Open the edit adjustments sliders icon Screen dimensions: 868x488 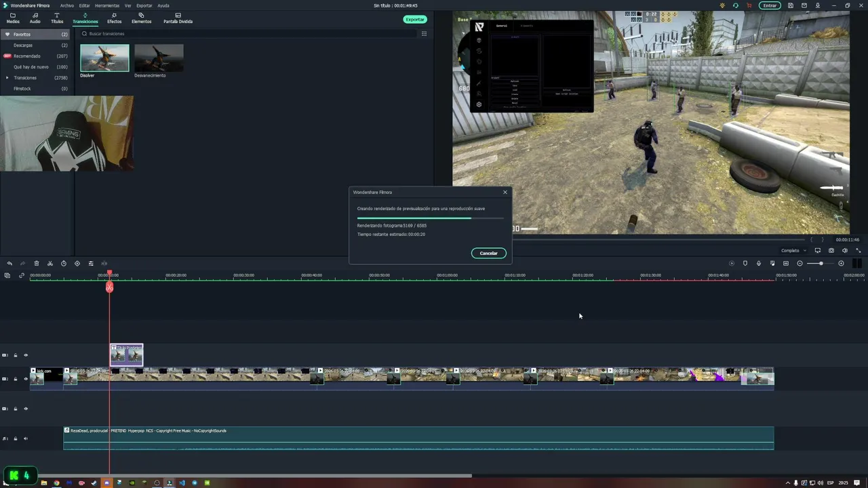pyautogui.click(x=91, y=263)
